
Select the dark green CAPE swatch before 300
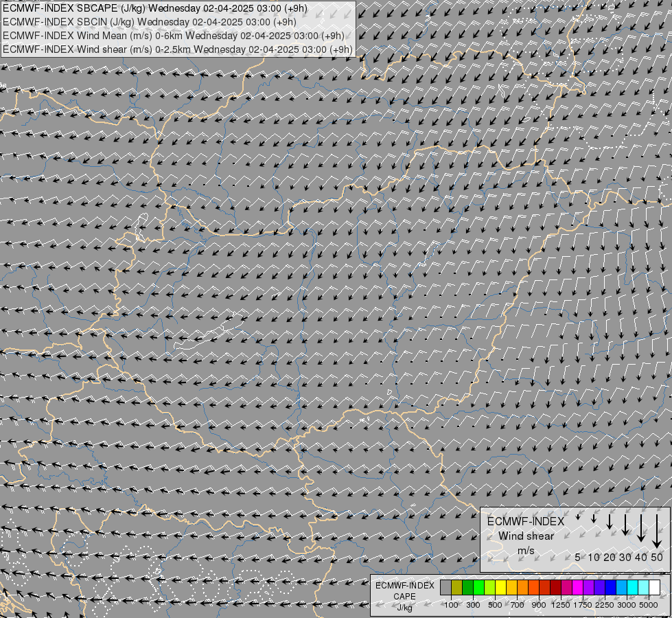click(467, 587)
